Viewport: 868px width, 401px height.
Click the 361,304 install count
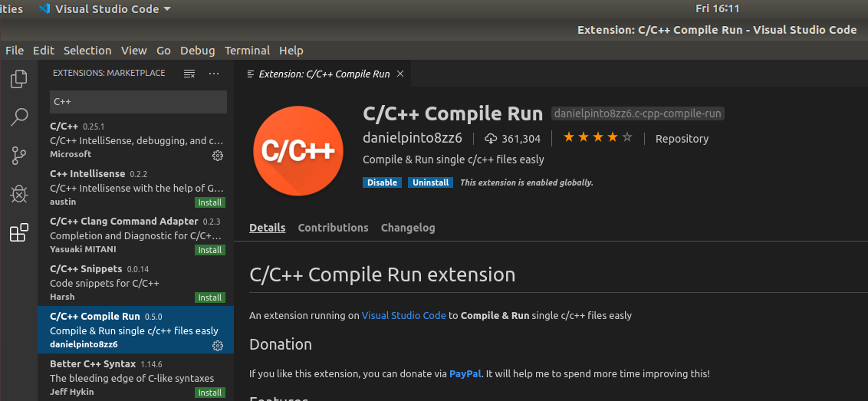click(521, 139)
